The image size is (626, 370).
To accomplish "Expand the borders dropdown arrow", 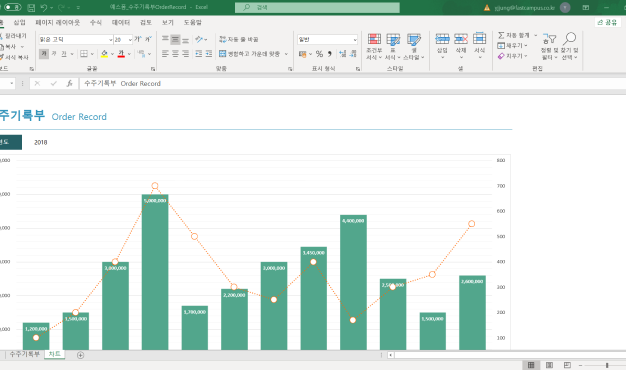I will [x=92, y=54].
